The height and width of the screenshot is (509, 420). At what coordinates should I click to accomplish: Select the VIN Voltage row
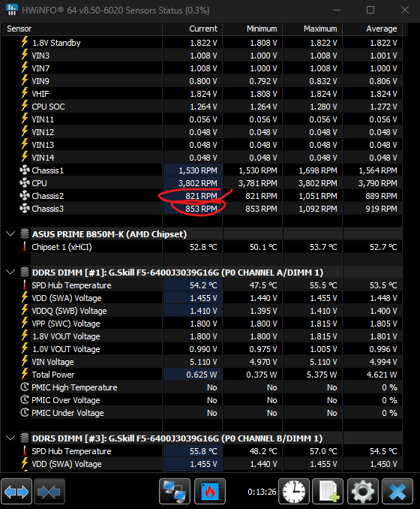pos(210,362)
